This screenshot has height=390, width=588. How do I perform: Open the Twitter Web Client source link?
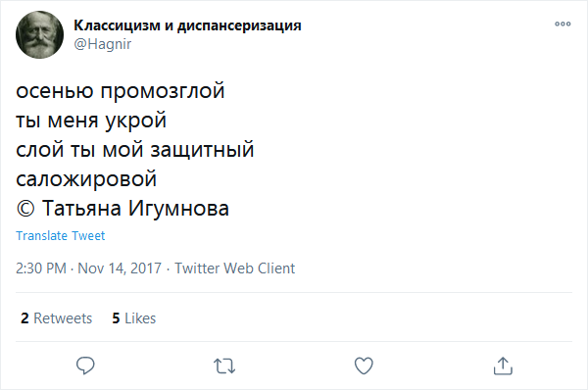235,268
